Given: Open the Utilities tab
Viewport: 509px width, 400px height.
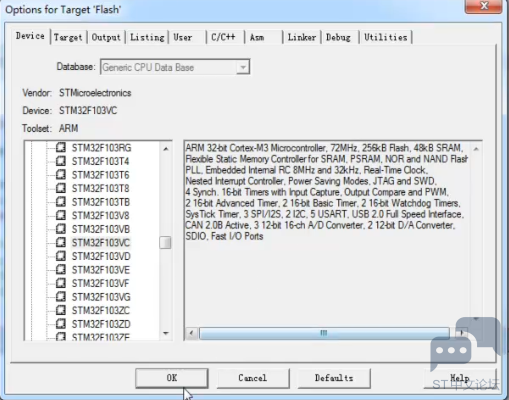Looking at the screenshot, I should tap(386, 37).
